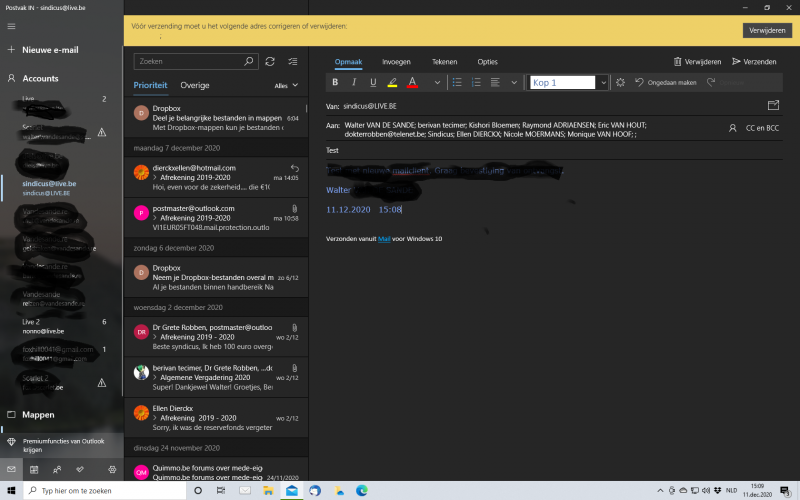Collapse the navigation hamburger menu

coord(11,26)
